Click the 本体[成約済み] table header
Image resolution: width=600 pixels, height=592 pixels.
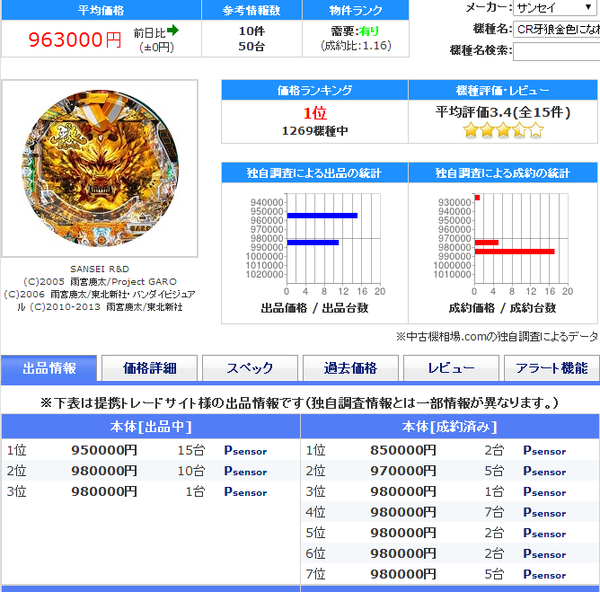pyautogui.click(x=450, y=427)
